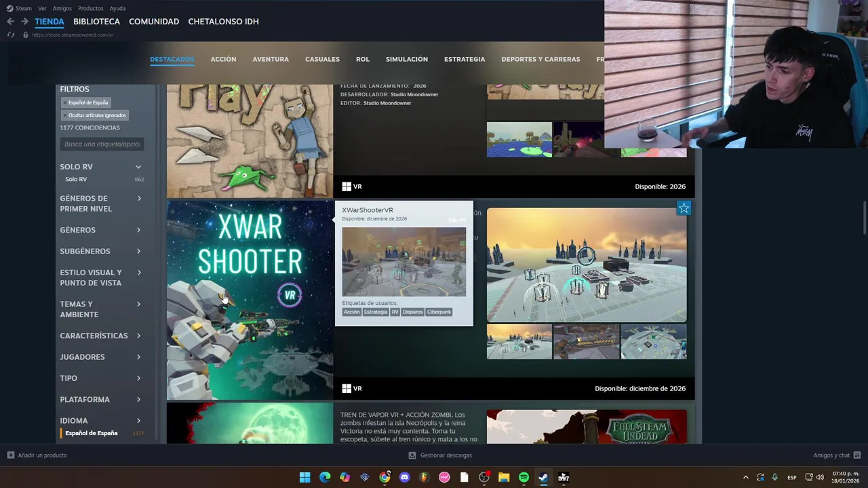
Task: Open Discord from the taskbar
Action: [404, 477]
